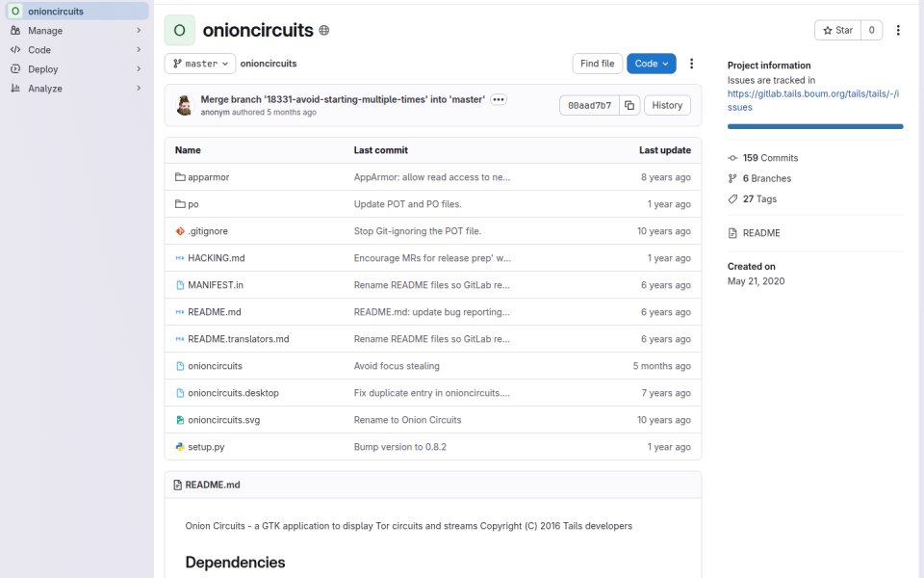This screenshot has width=924, height=578.
Task: Star the onioncircuits project
Action: tap(837, 30)
